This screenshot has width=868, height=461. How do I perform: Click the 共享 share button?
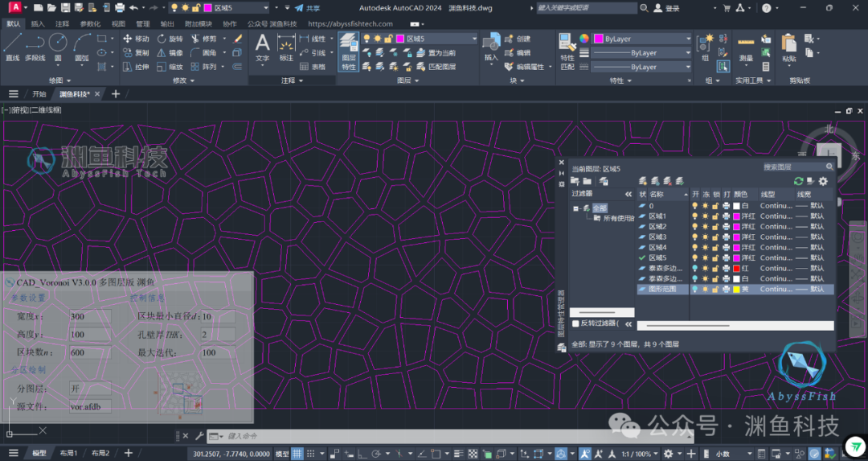tap(307, 8)
